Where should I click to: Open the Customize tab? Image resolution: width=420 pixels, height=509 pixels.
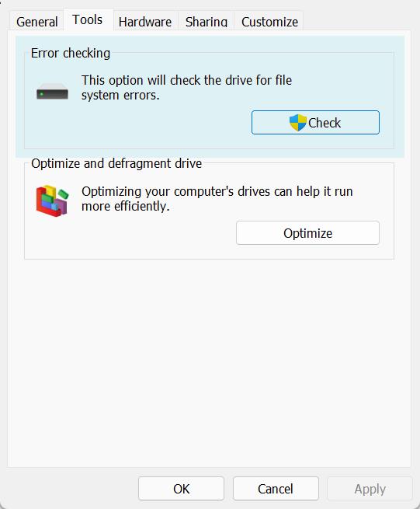tap(269, 22)
